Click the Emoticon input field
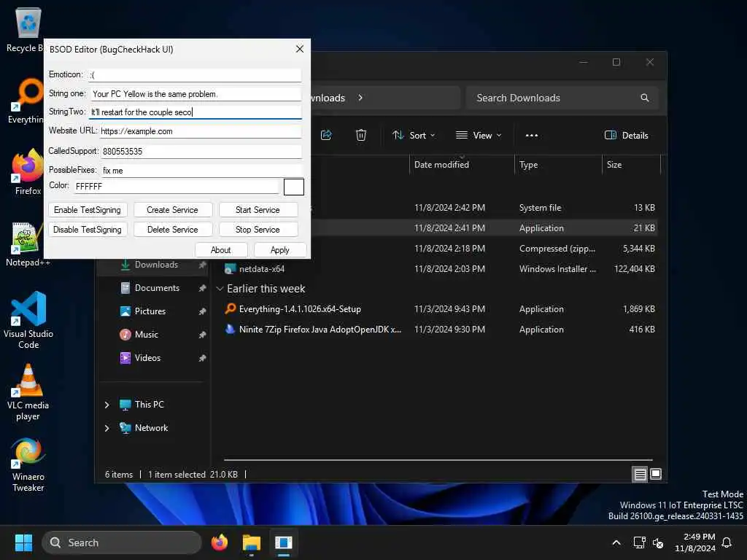Screen dimensions: 747x560 (194, 75)
